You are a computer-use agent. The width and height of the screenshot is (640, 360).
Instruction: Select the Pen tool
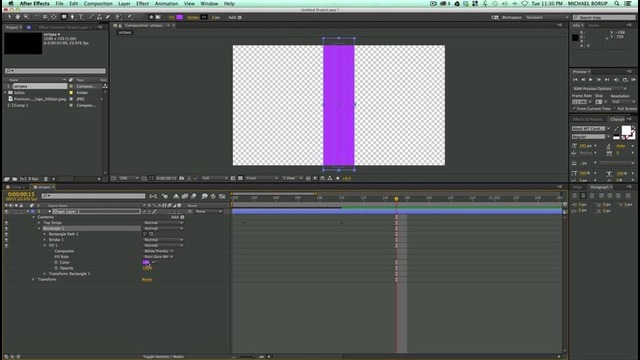point(73,17)
